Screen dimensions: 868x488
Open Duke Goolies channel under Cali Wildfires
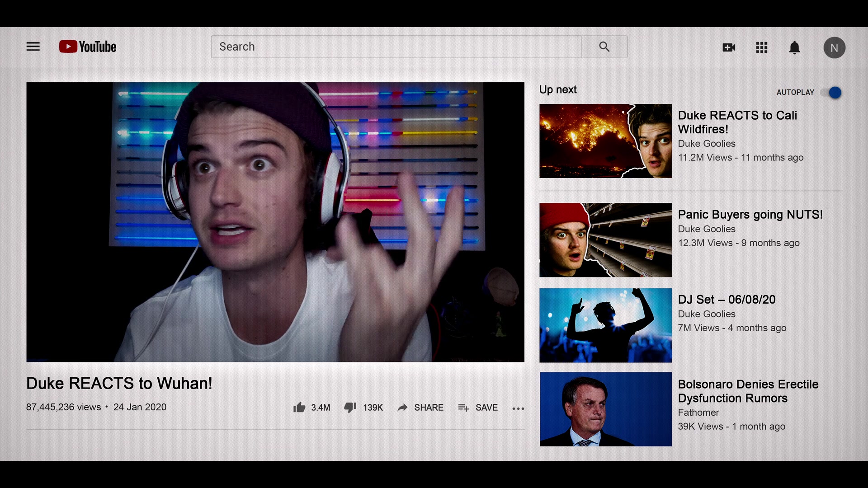pyautogui.click(x=707, y=143)
